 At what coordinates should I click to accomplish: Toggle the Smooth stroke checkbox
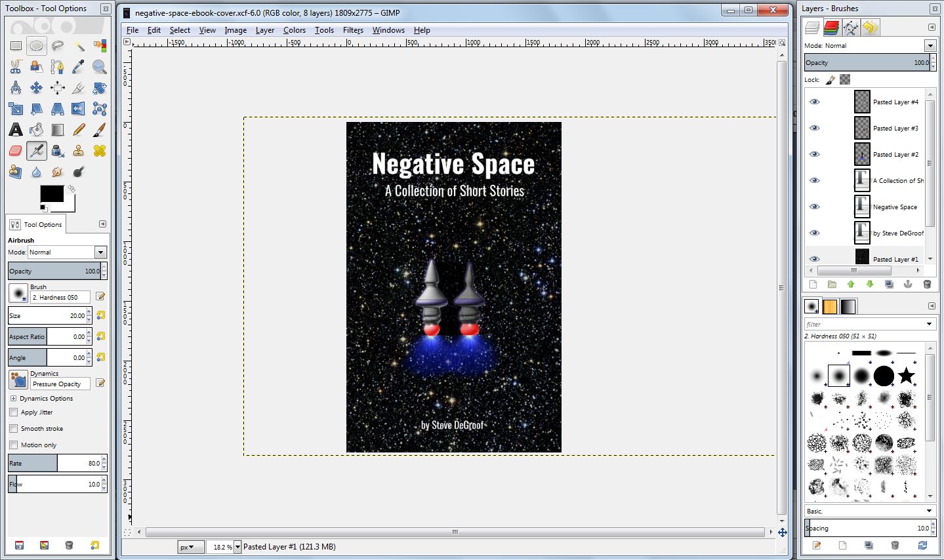click(14, 429)
